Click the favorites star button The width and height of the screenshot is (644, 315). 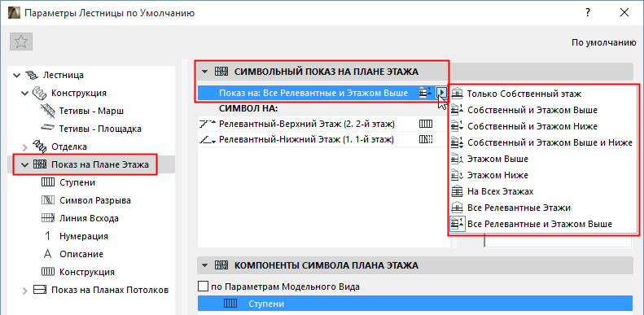pyautogui.click(x=21, y=42)
